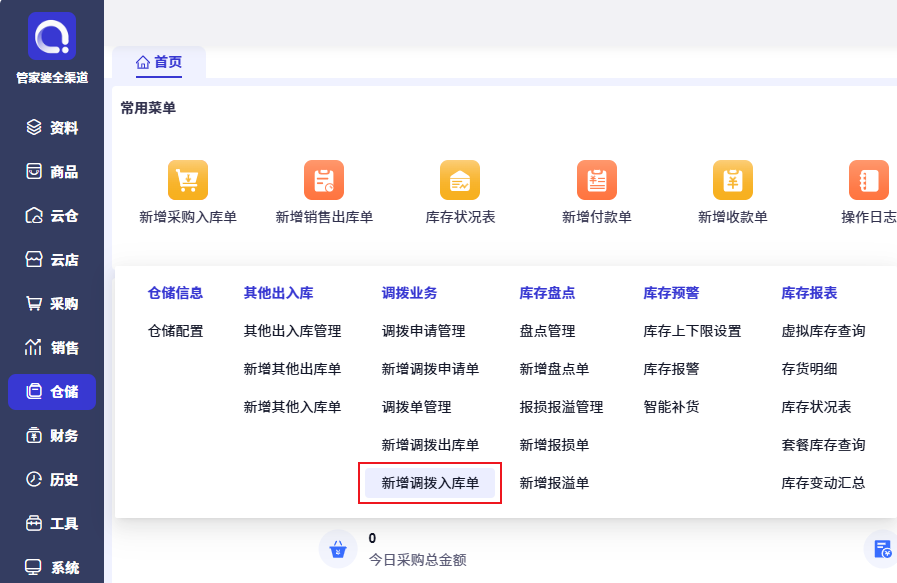
Task: Click the 管家婆全渠道 logo icon
Action: (52, 36)
